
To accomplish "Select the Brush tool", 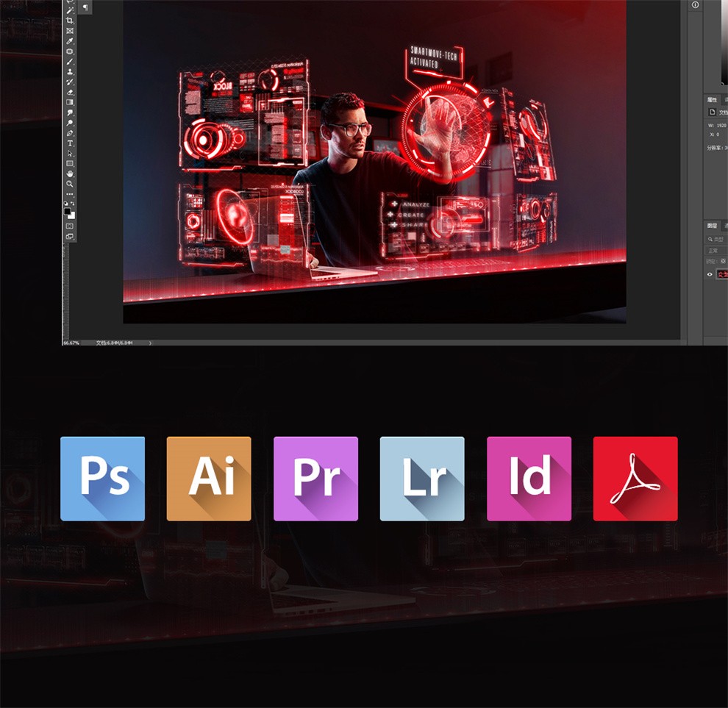I will tap(70, 62).
